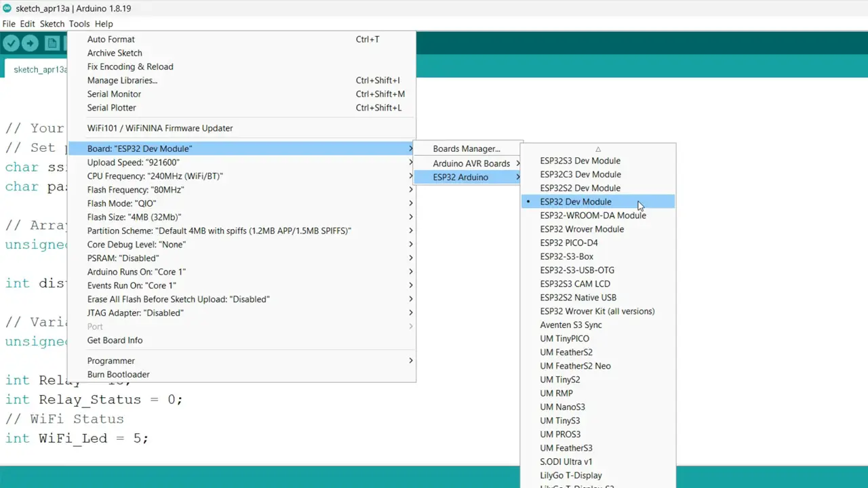The image size is (868, 488).
Task: Open the Serial Plotter
Action: [241, 107]
